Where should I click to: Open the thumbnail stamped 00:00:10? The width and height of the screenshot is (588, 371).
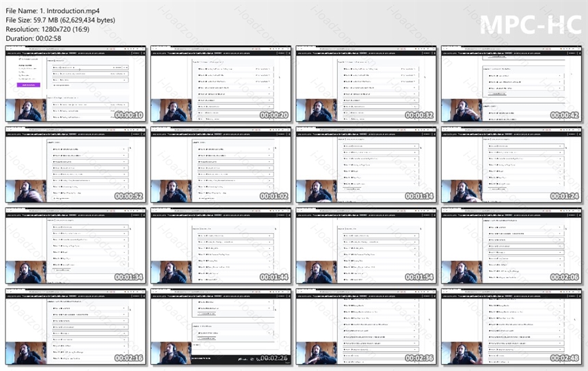76,84
